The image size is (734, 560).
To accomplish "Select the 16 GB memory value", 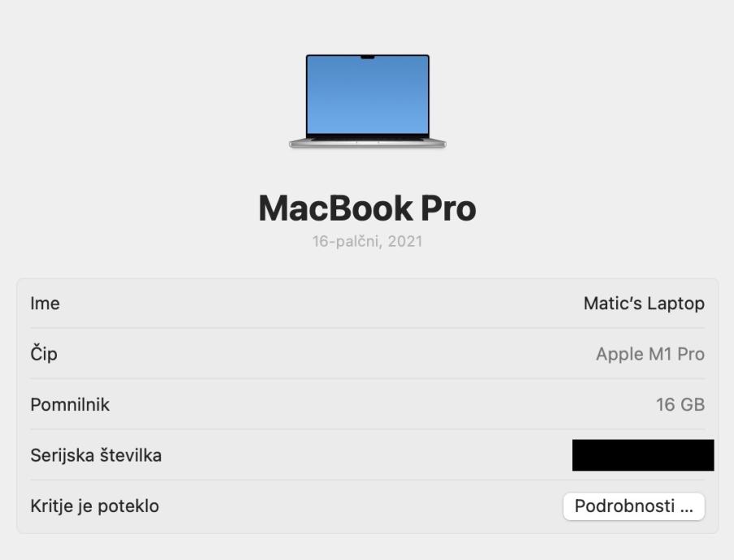I will click(x=680, y=405).
